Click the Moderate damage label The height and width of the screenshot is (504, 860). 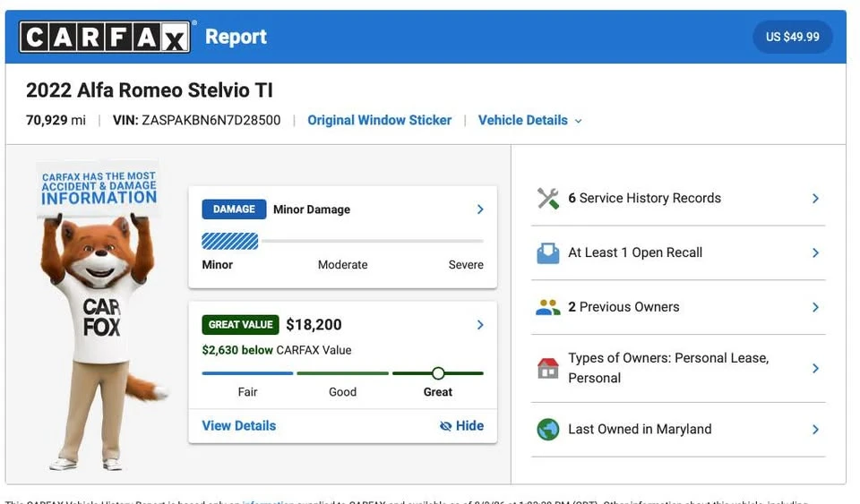[x=343, y=265]
